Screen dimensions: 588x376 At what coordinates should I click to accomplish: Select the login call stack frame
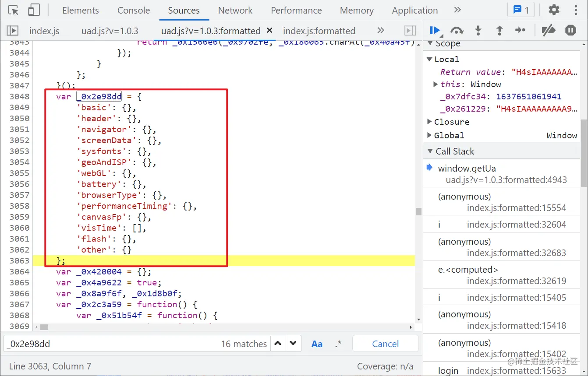tap(501, 370)
